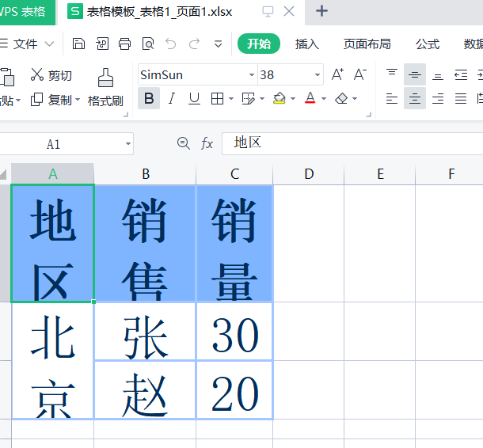
Task: Decrease font size with A- icon
Action: (359, 74)
